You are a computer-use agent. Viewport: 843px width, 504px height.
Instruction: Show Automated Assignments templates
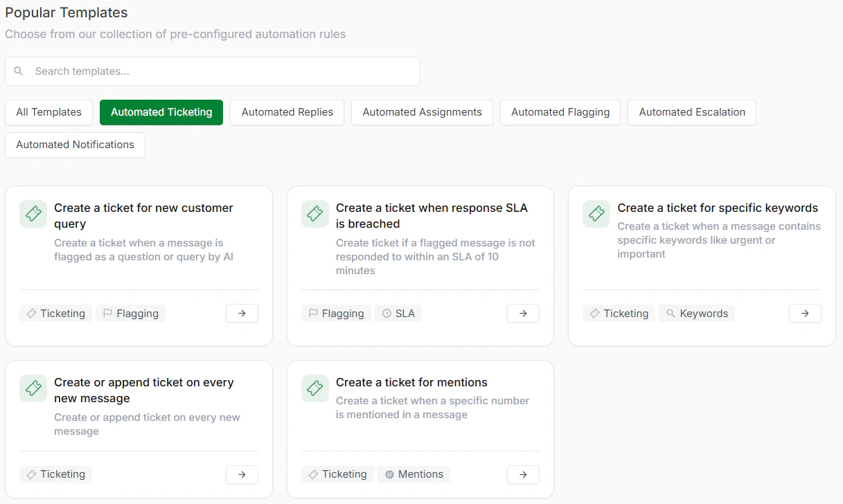(x=422, y=112)
